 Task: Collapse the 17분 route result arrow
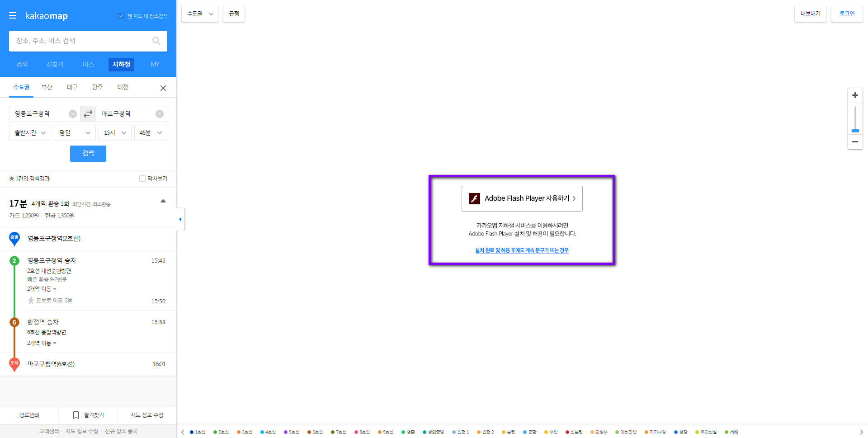[163, 201]
